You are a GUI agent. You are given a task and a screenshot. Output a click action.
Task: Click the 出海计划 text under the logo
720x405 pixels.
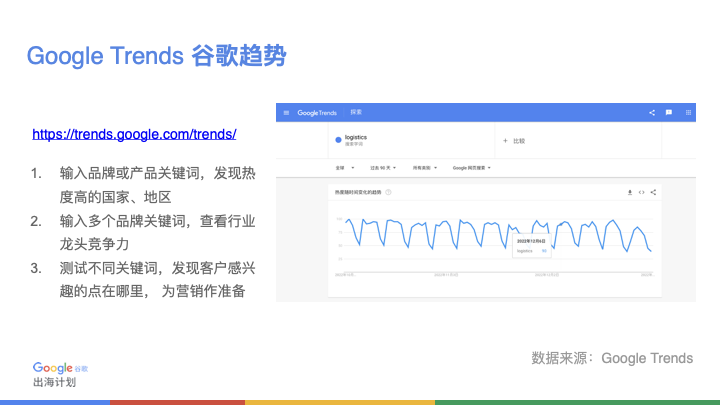[x=54, y=382]
